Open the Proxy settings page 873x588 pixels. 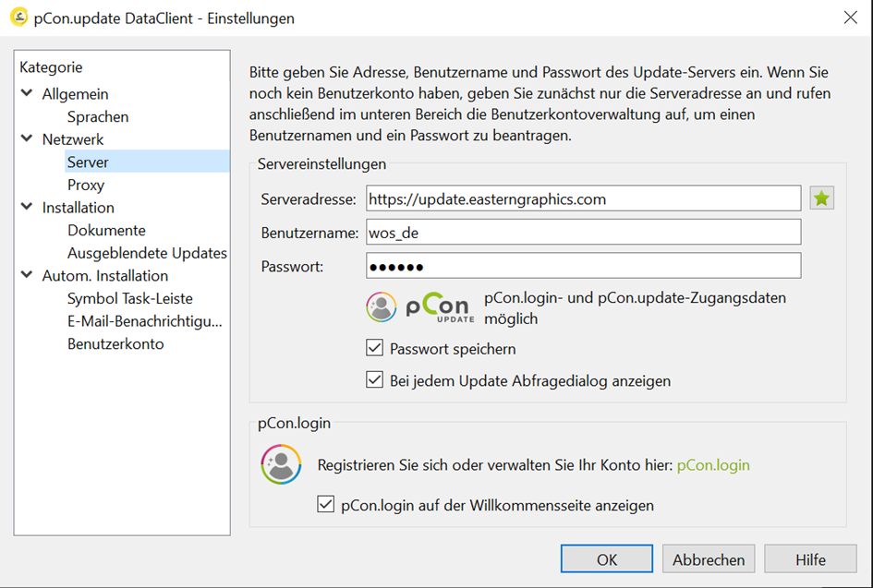[x=86, y=185]
